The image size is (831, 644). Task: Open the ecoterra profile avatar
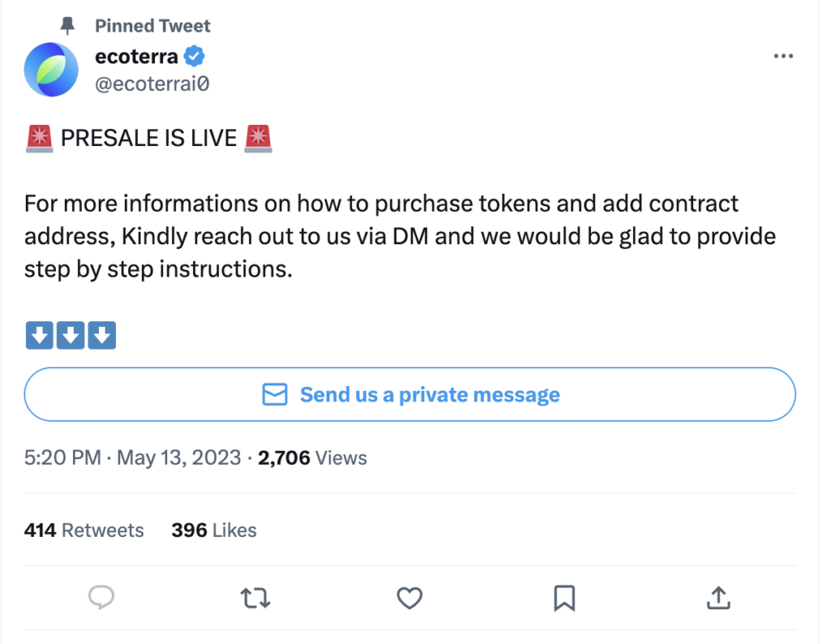point(51,70)
